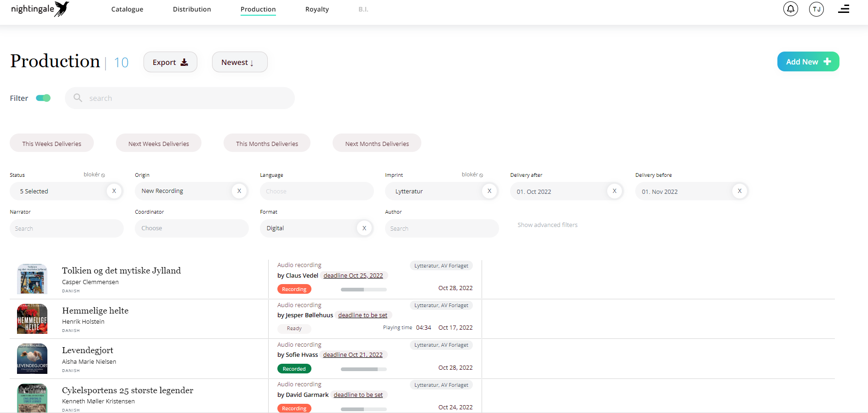Open the hamburger menu icon
The image size is (868, 413).
[844, 9]
